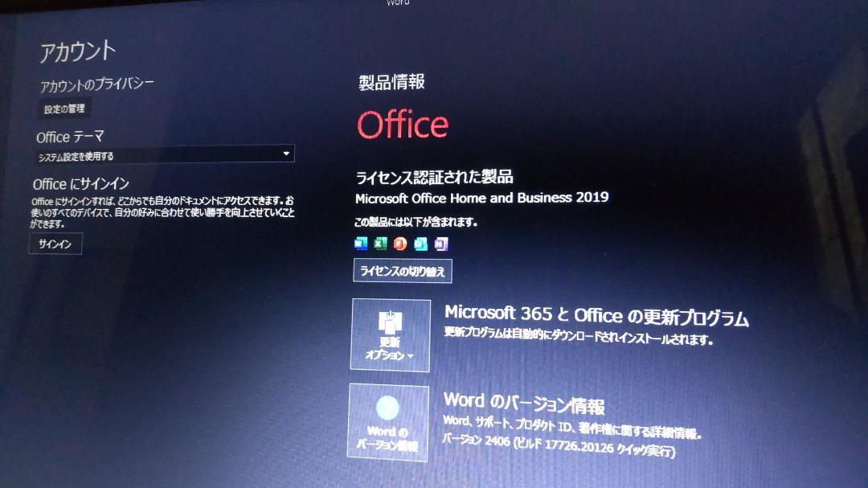
Task: Click Microsoft Office Home and Business 2019 text
Action: pyautogui.click(x=481, y=198)
